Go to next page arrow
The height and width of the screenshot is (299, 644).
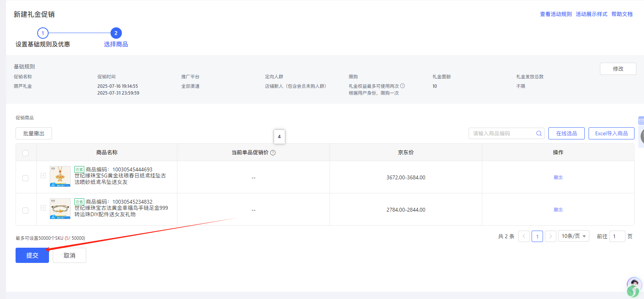[x=550, y=236]
